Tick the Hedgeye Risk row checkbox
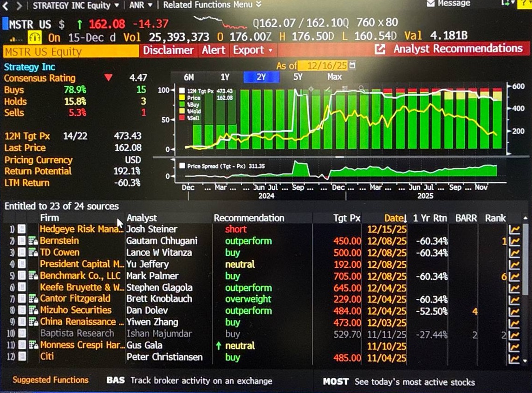The width and height of the screenshot is (532, 393). (22, 229)
